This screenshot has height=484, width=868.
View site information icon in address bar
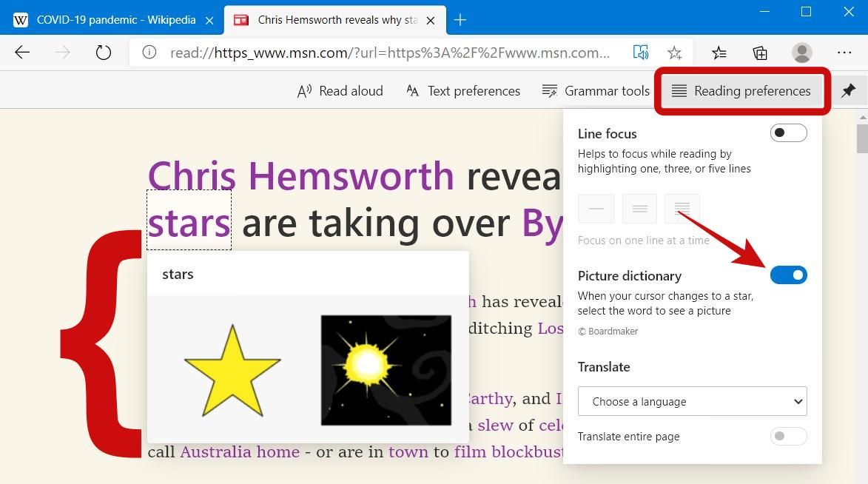click(149, 53)
